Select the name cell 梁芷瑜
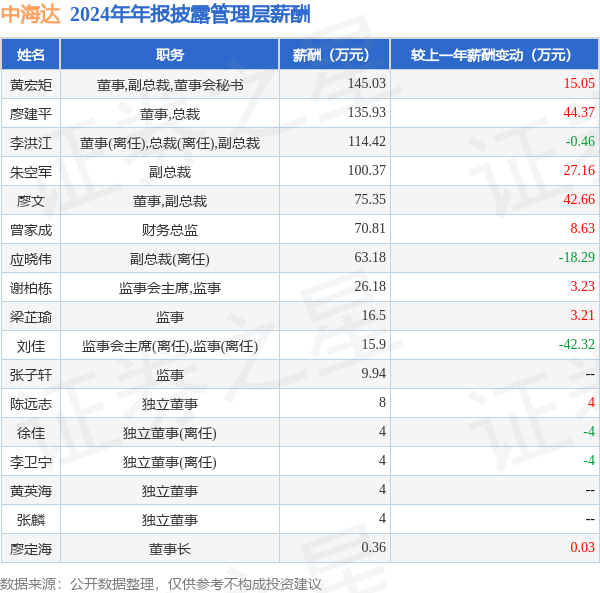 (31, 317)
